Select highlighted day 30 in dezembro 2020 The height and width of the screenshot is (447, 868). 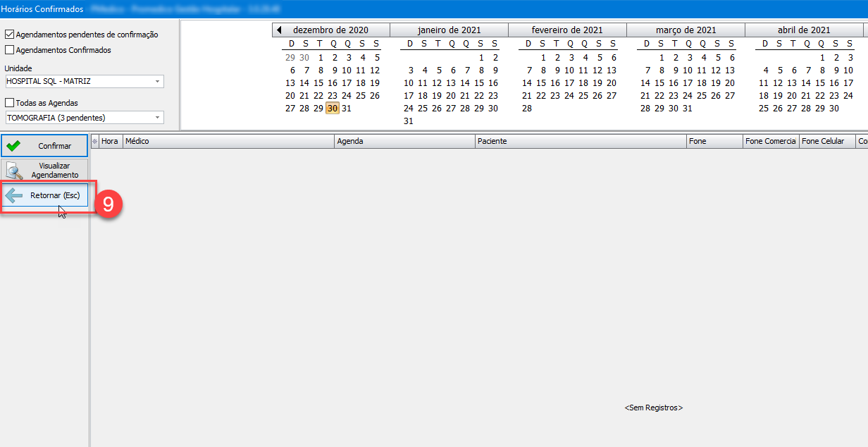(x=333, y=109)
